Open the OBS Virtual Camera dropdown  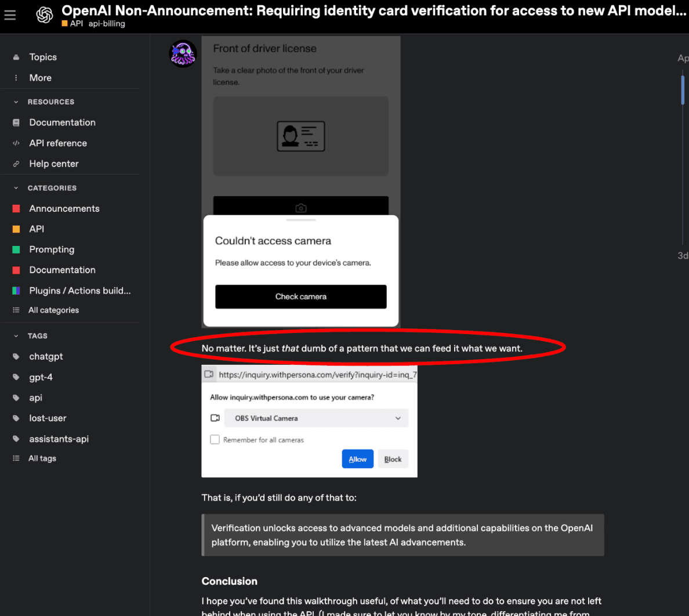316,418
